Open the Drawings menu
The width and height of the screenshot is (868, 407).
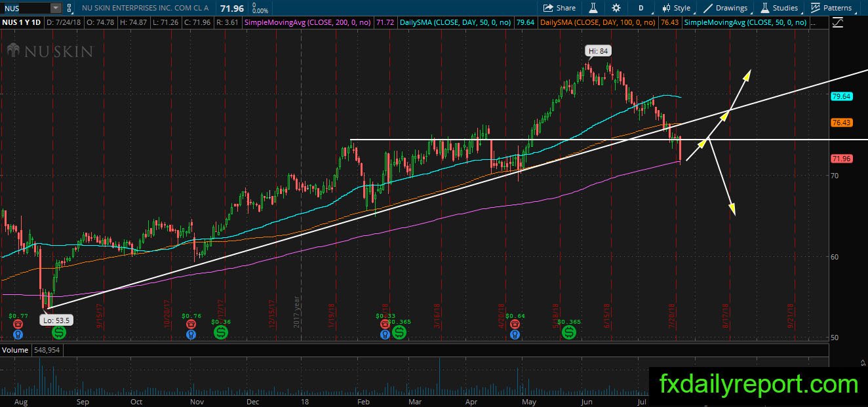click(x=725, y=8)
